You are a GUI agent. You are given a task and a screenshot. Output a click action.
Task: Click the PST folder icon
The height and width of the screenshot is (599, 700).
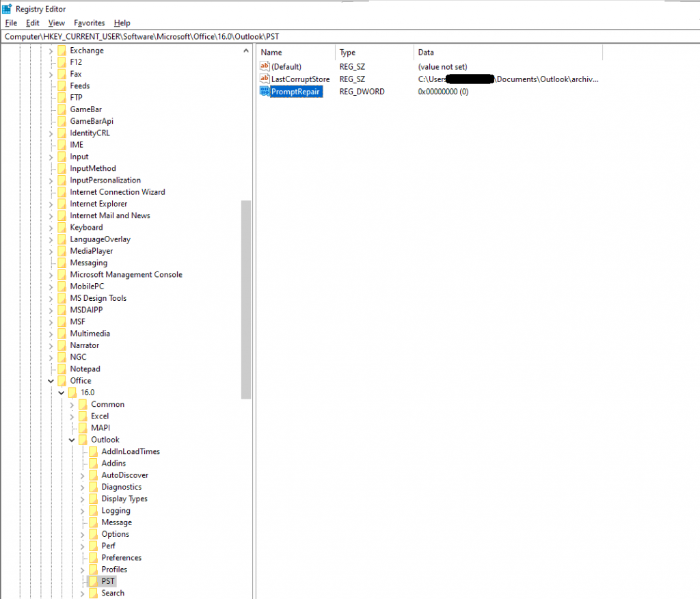(x=94, y=581)
